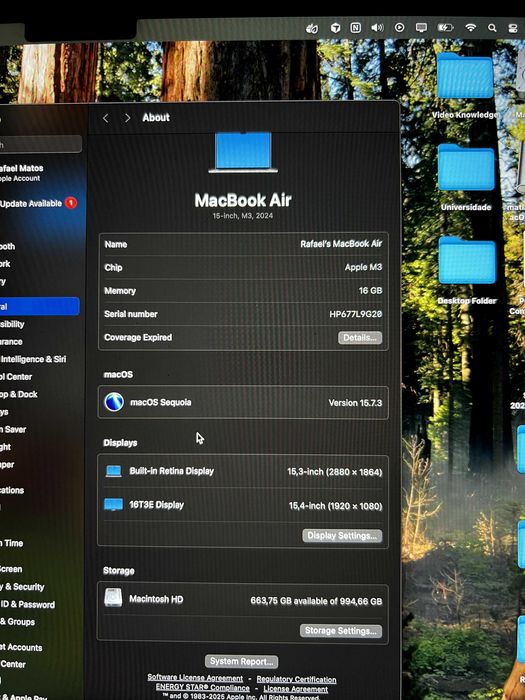Open the flame-leaf menu bar icon
This screenshot has height=700, width=525.
(x=312, y=29)
